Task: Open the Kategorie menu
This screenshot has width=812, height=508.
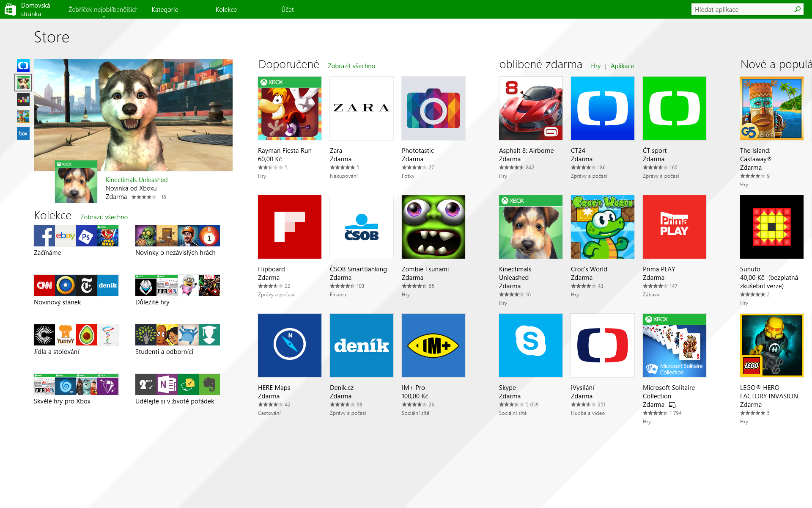Action: (x=165, y=10)
